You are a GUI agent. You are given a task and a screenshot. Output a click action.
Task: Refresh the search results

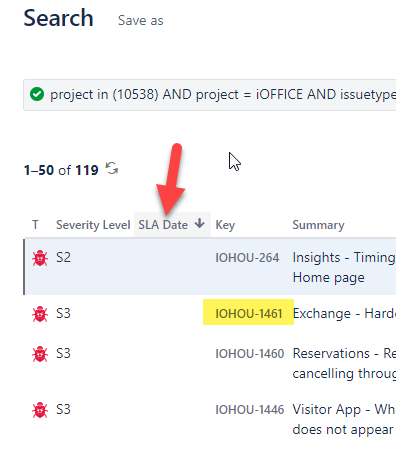[112, 168]
